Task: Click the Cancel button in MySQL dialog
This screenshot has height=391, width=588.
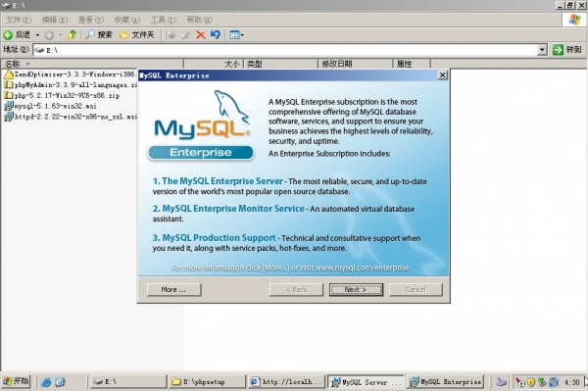Action: pyautogui.click(x=416, y=289)
